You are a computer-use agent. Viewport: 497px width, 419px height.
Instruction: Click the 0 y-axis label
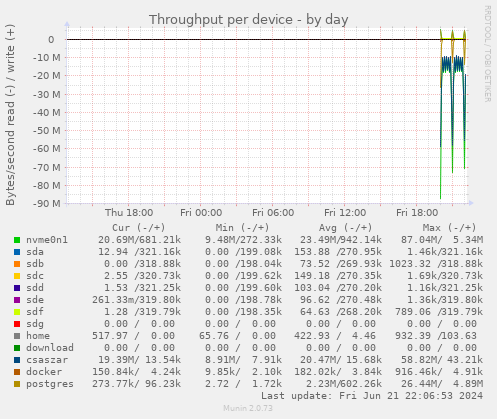click(x=51, y=40)
